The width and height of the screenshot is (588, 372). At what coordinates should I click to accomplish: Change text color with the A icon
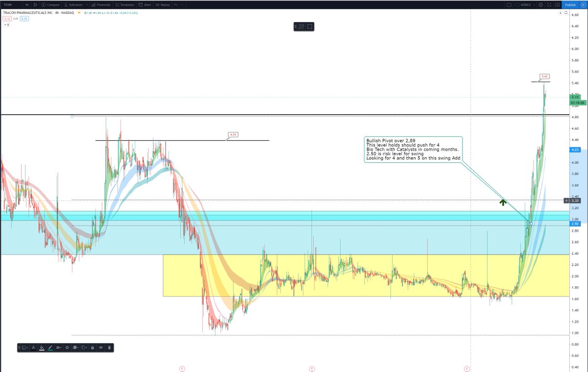33,347
